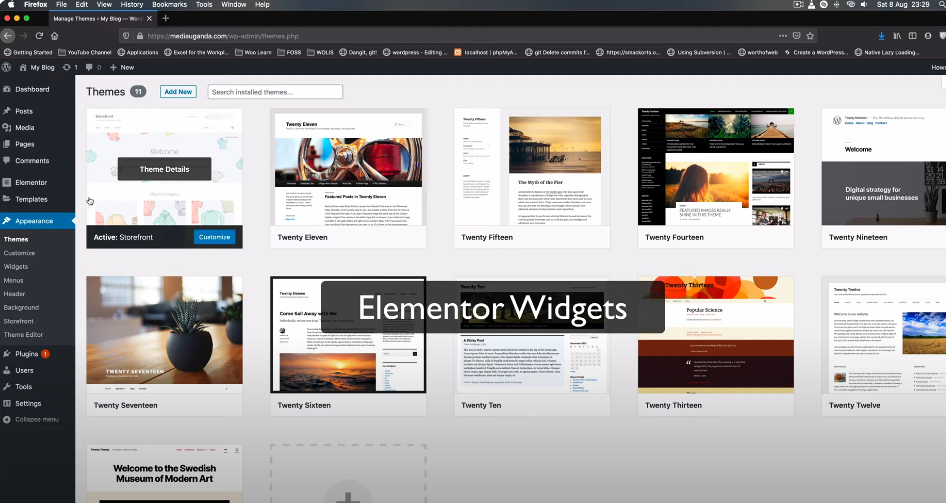946x503 pixels.
Task: Select the Twenty Seventeen theme thumbnail
Action: coord(165,335)
